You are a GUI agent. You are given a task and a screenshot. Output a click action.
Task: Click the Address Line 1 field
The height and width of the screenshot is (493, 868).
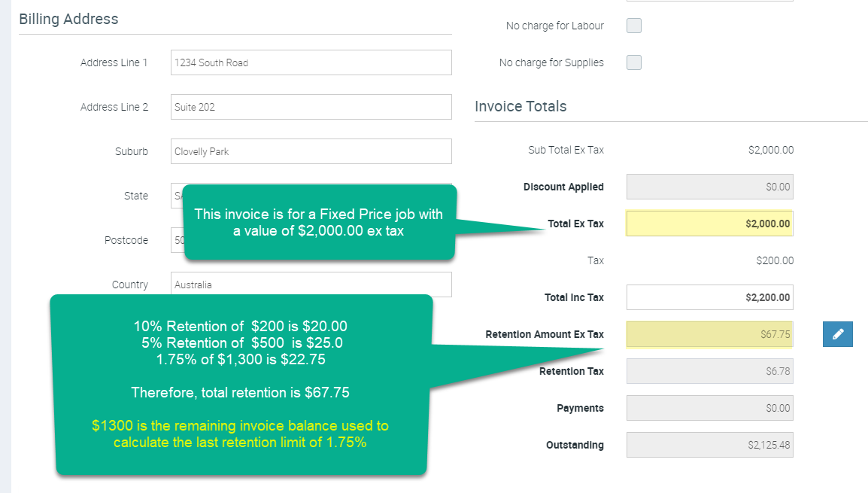(x=311, y=62)
